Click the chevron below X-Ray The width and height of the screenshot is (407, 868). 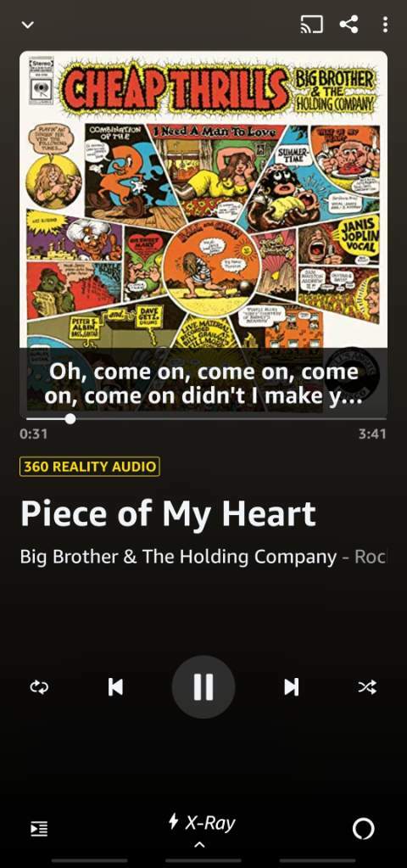200,845
